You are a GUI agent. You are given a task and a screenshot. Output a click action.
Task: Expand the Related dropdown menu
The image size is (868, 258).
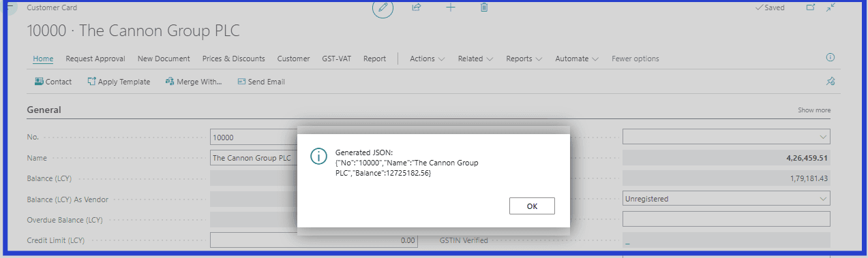(x=476, y=59)
